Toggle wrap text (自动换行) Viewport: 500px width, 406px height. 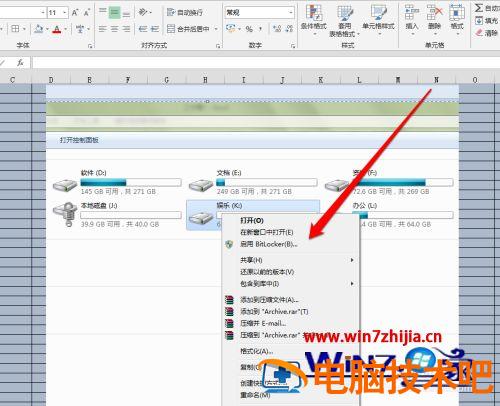pos(185,13)
